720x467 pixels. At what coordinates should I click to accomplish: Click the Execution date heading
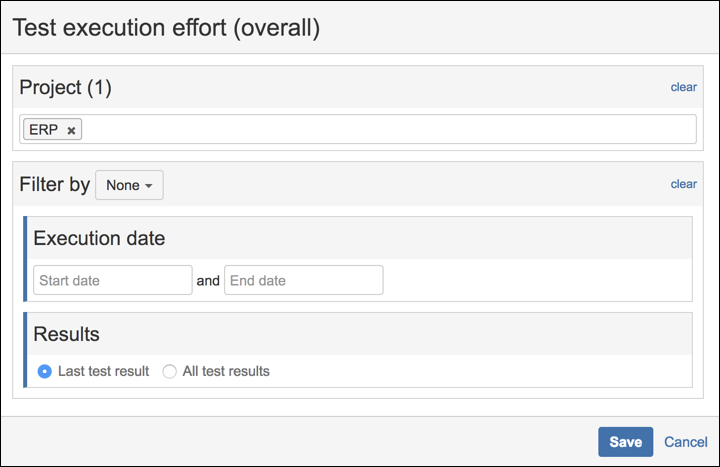click(x=99, y=238)
